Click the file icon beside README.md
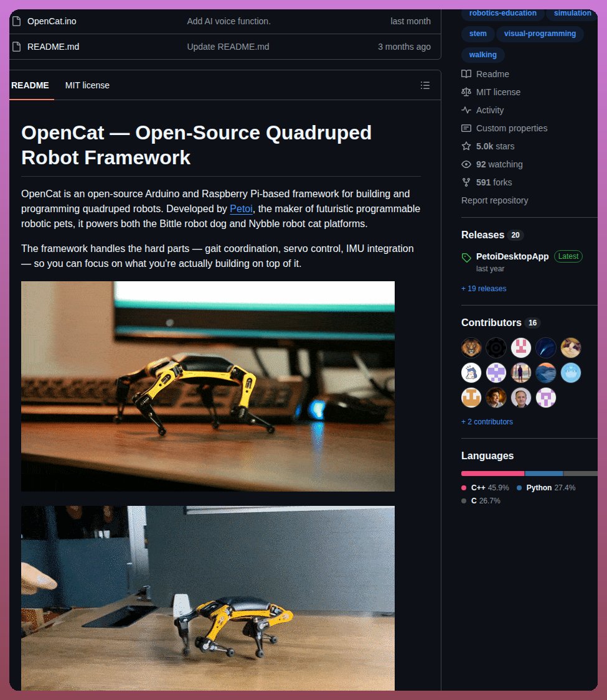The width and height of the screenshot is (607, 700). tap(17, 47)
